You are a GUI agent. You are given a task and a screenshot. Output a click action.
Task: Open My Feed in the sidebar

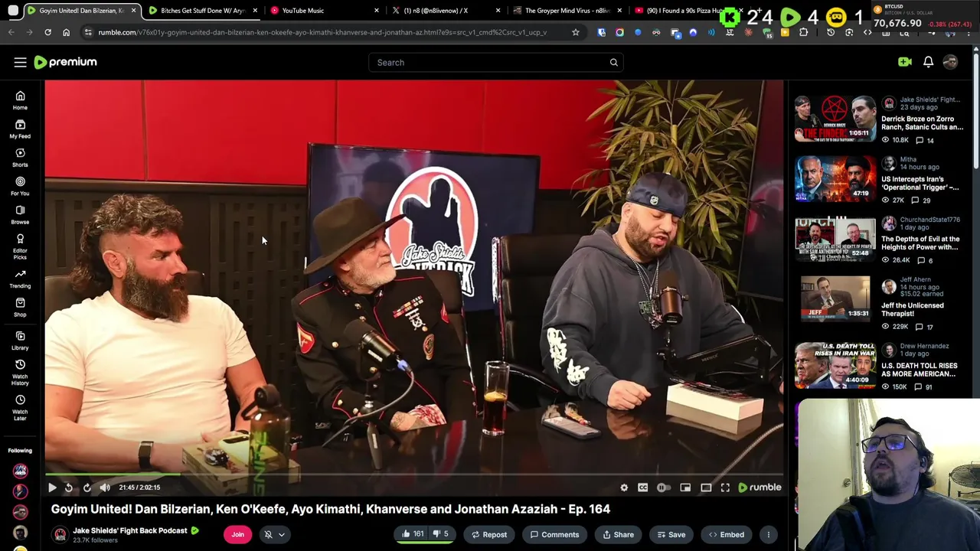[20, 129]
